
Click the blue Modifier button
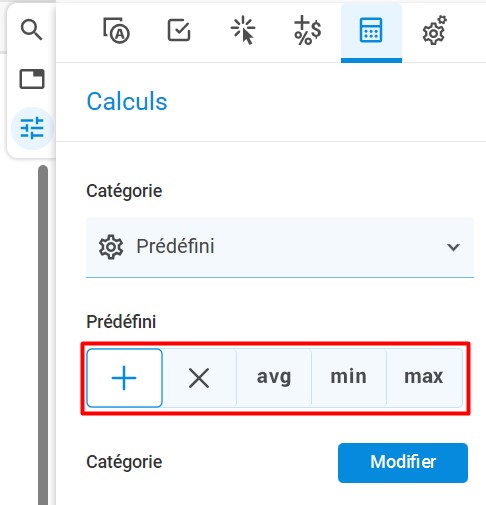pos(403,462)
